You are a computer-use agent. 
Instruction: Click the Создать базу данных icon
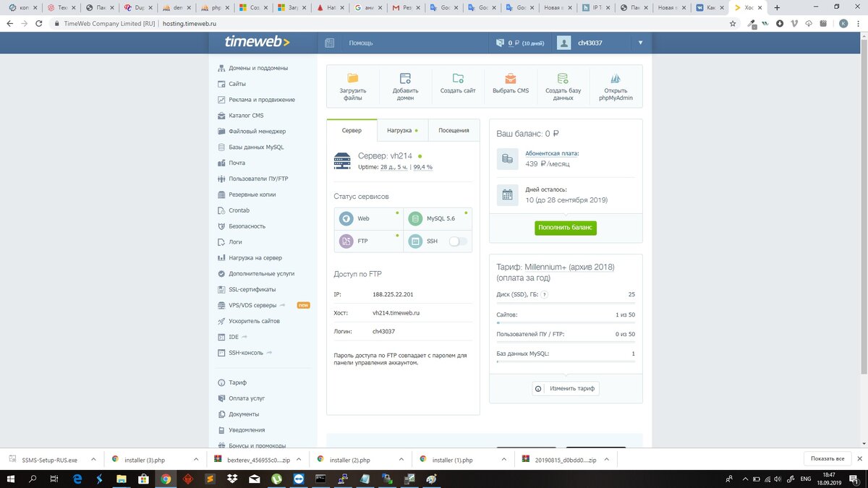pyautogui.click(x=563, y=78)
